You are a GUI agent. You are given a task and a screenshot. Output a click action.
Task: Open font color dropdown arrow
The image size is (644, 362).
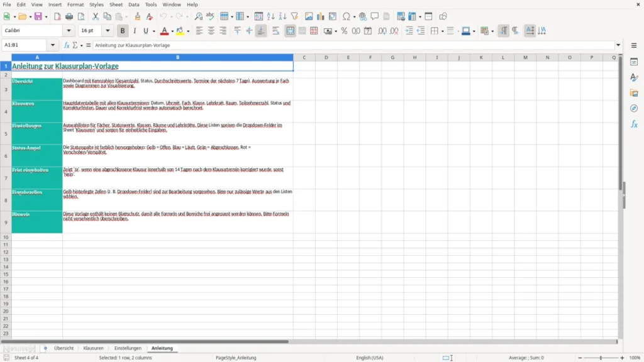[x=172, y=31]
